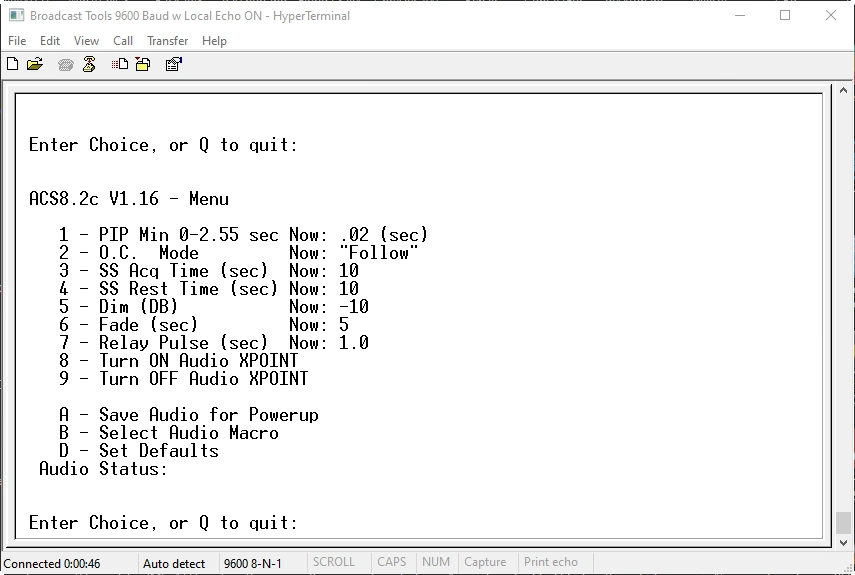Click the vertical scrollbar thumb
The height and width of the screenshot is (575, 855).
point(843,523)
